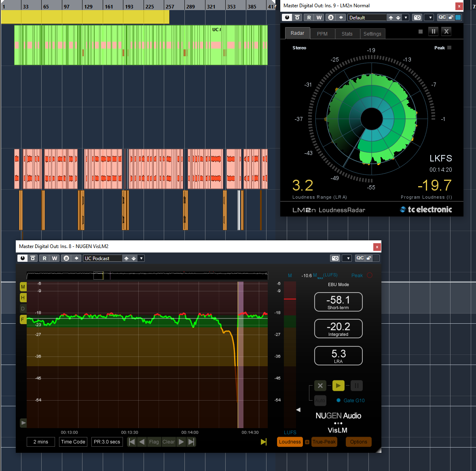Open the 2 mins time range selector
476x471 pixels.
pyautogui.click(x=41, y=442)
